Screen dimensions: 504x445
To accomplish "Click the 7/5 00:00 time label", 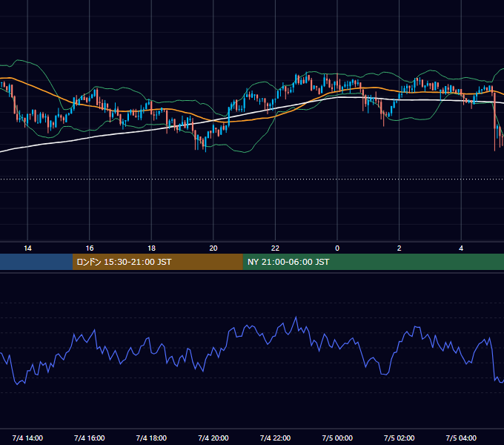I will pyautogui.click(x=337, y=438).
